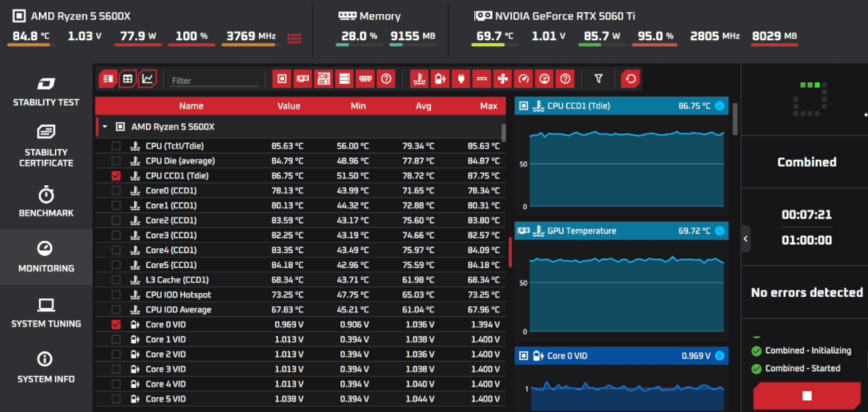Open Benchmark section

tap(46, 202)
